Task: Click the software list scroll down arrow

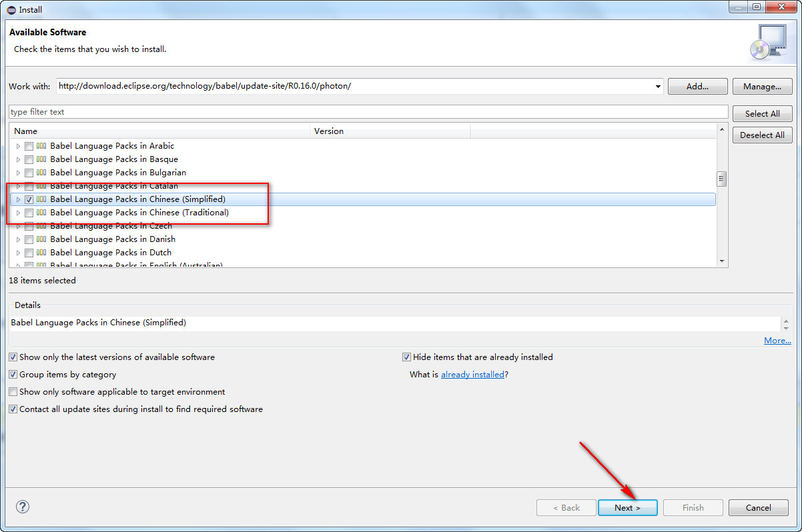Action: 721,261
